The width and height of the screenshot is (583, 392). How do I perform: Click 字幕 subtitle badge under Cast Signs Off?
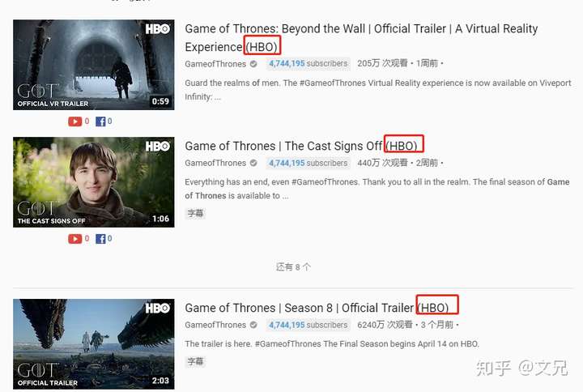tap(196, 213)
